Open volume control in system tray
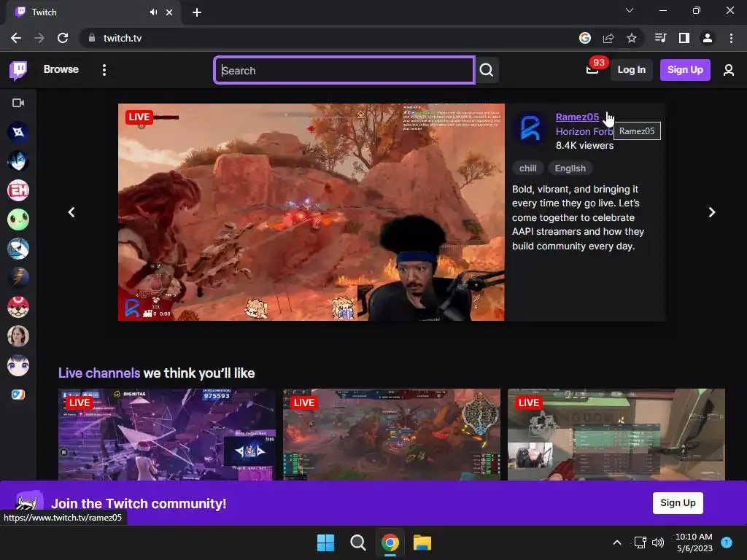 click(x=658, y=542)
